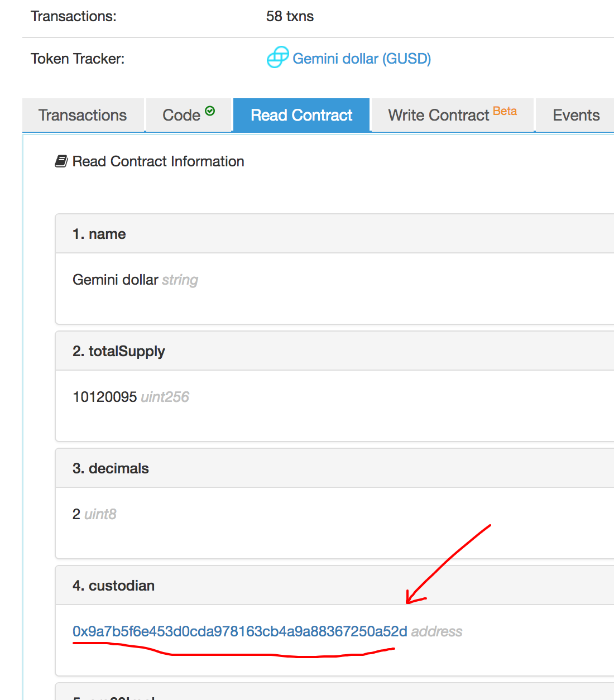Select the Read Contract tab
Viewport: 614px width, 700px height.
(301, 115)
